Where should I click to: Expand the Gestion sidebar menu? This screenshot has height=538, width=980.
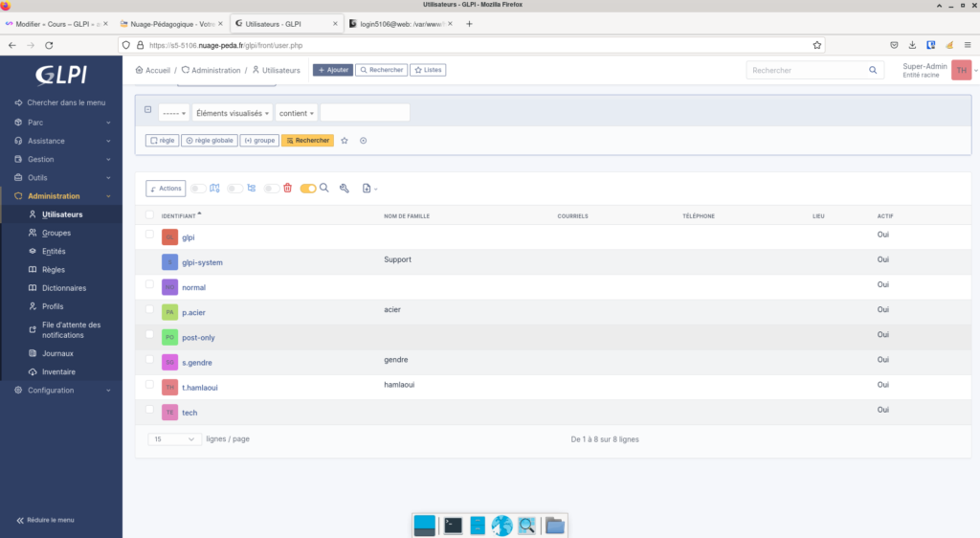(61, 159)
